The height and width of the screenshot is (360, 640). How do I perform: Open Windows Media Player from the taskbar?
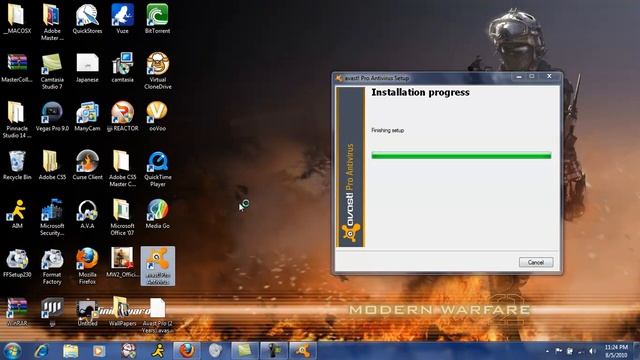pyautogui.click(x=99, y=351)
